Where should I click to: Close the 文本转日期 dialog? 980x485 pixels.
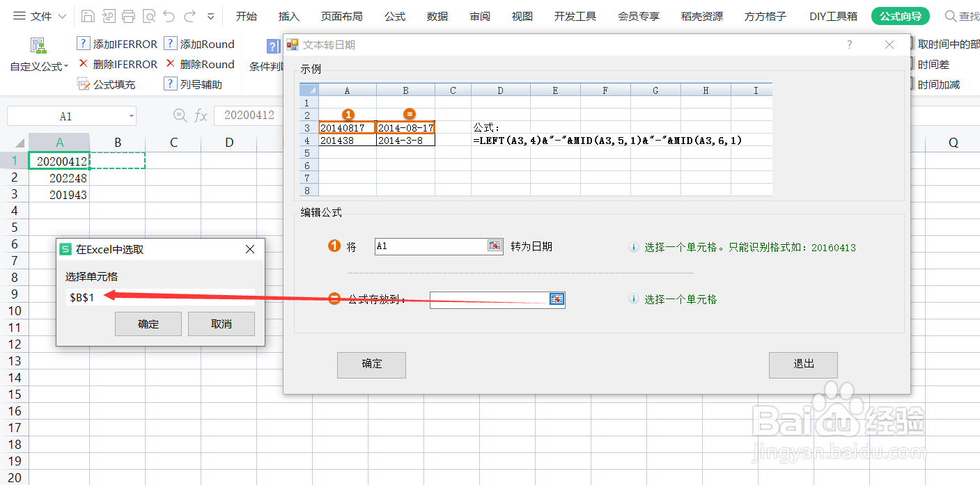pos(889,45)
